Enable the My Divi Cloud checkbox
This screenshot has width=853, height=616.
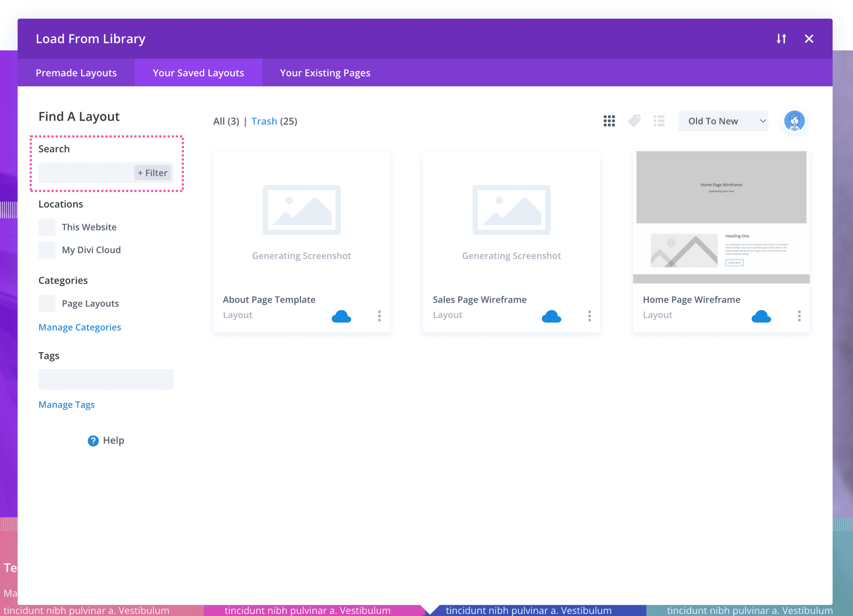tap(47, 250)
